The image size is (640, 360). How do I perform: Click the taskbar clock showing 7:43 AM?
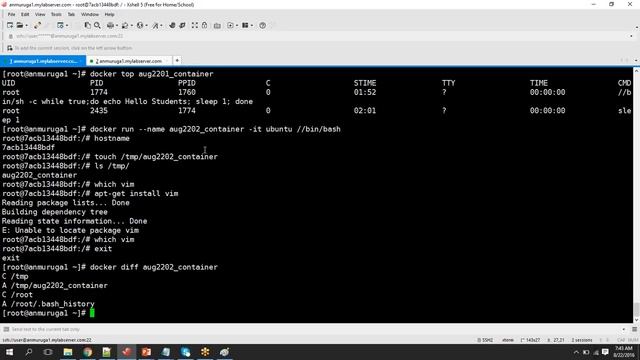(x=623, y=352)
